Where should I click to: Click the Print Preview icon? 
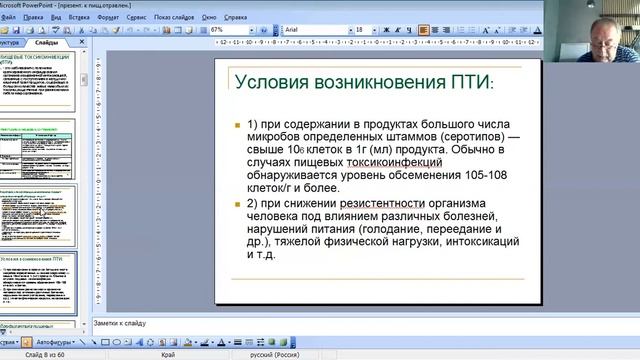pyautogui.click(x=42, y=30)
